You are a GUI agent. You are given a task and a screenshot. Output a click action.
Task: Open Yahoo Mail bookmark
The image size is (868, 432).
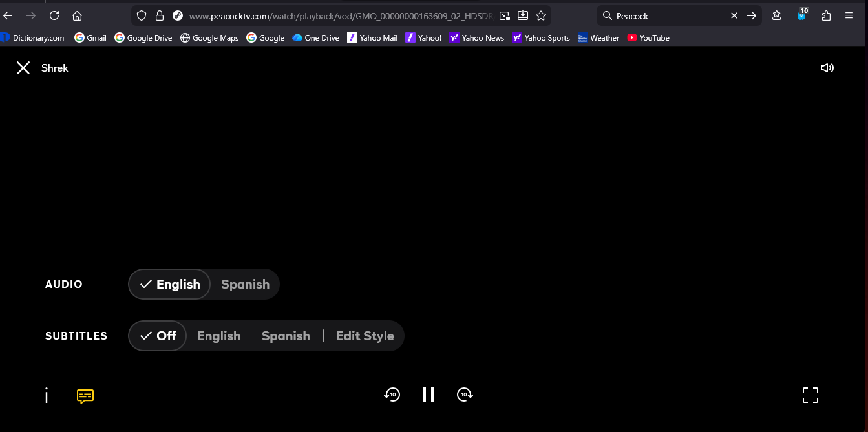point(373,38)
